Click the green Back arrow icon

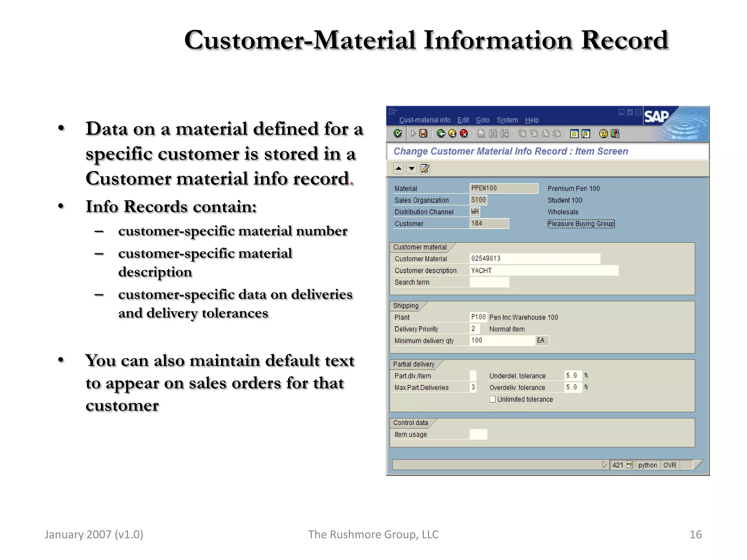441,133
